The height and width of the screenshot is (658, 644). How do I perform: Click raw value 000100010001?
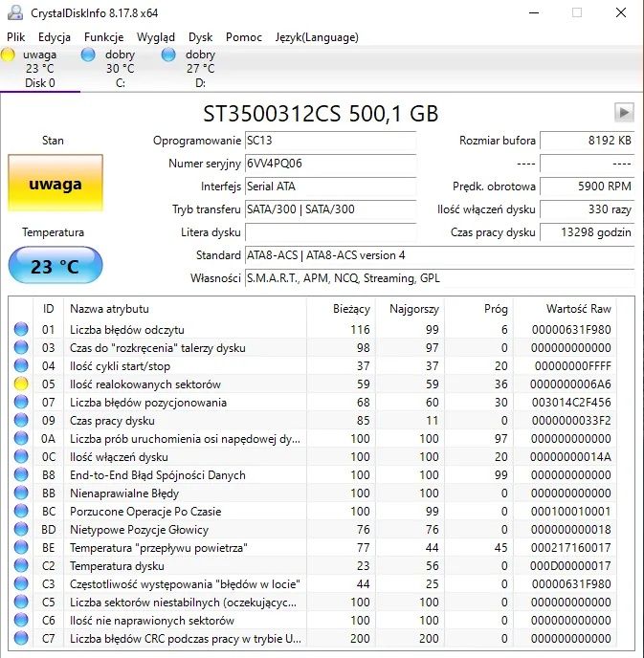(x=571, y=511)
